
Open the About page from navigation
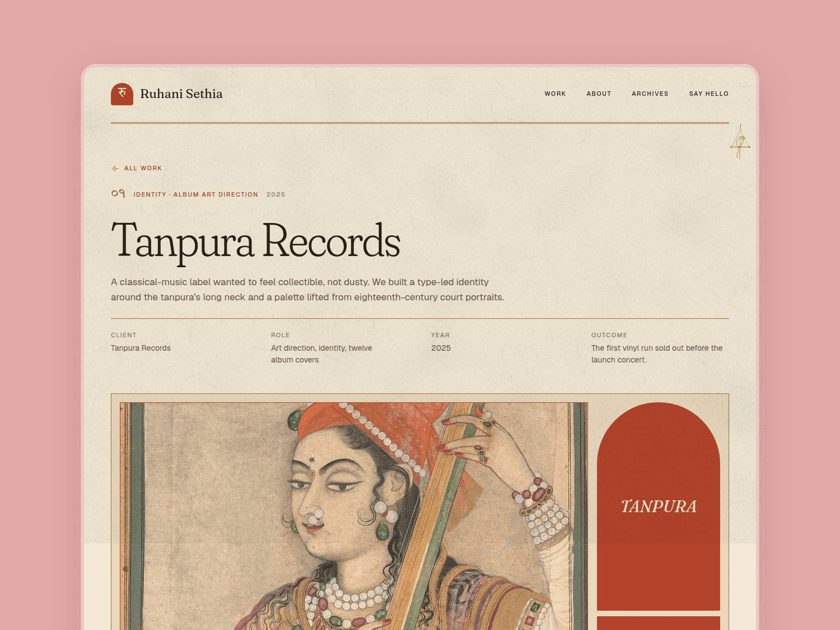[x=599, y=93]
